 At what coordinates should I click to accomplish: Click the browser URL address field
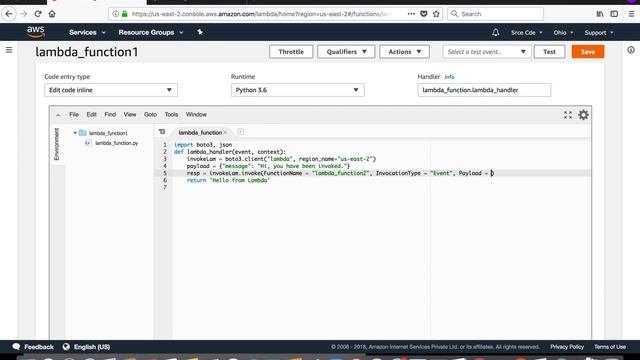click(260, 14)
